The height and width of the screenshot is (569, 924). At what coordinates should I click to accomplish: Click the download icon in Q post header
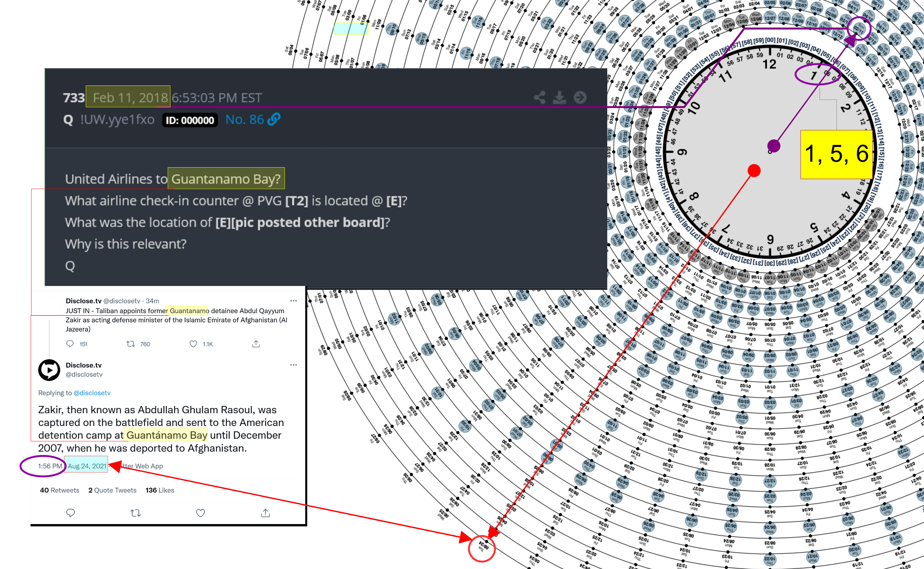559,97
